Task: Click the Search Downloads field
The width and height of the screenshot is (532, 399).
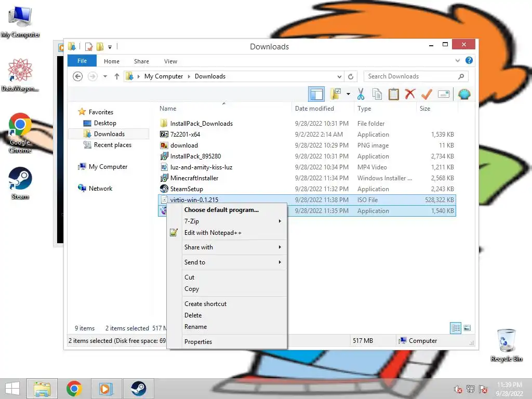Action: click(x=416, y=76)
